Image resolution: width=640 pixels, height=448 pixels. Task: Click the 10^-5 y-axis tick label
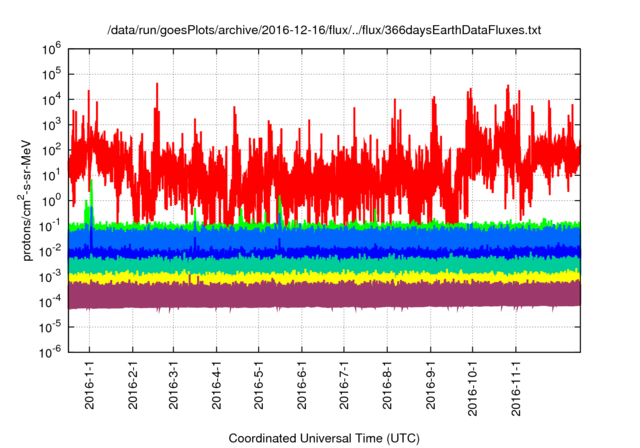point(50,328)
